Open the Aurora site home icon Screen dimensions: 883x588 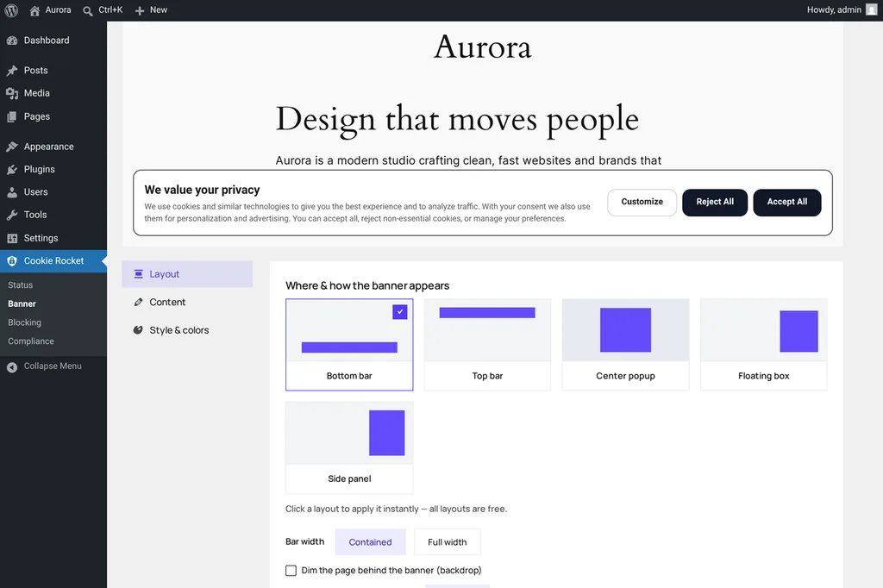(34, 10)
